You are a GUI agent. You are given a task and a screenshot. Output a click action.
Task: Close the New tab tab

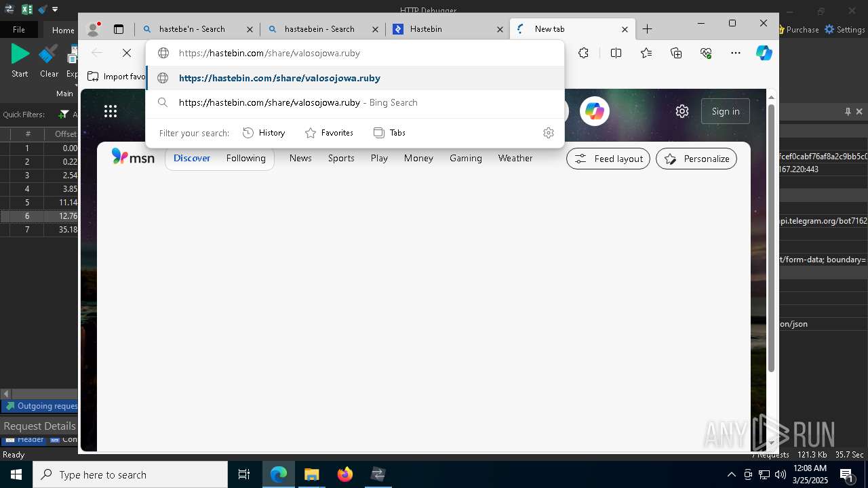[x=625, y=29]
